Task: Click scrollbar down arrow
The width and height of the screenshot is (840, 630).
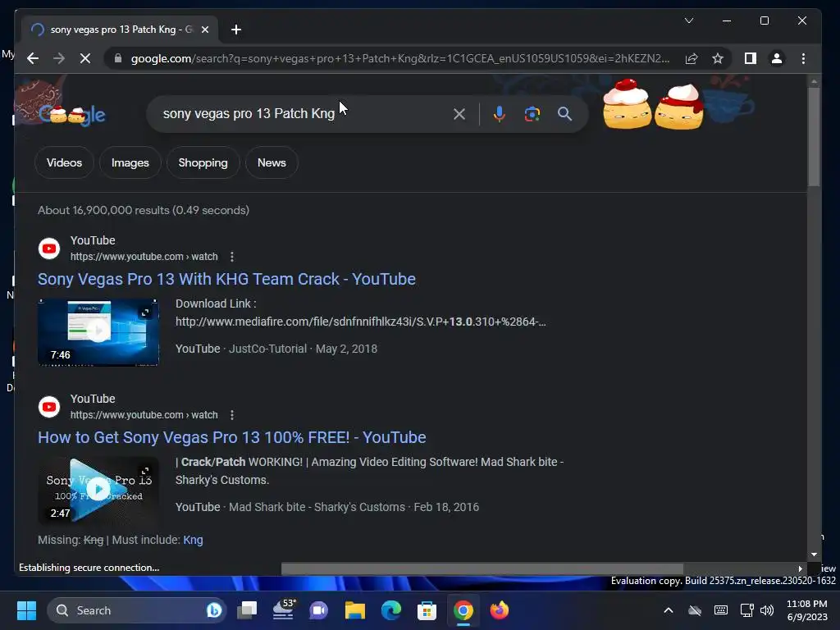Action: 814,555
